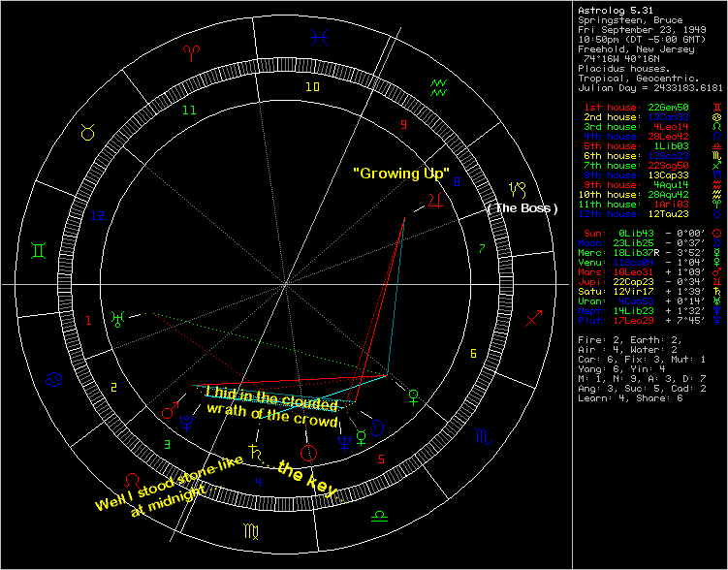Select the yellow Taurus glyph on the outer ring
The width and height of the screenshot is (728, 570).
88,132
